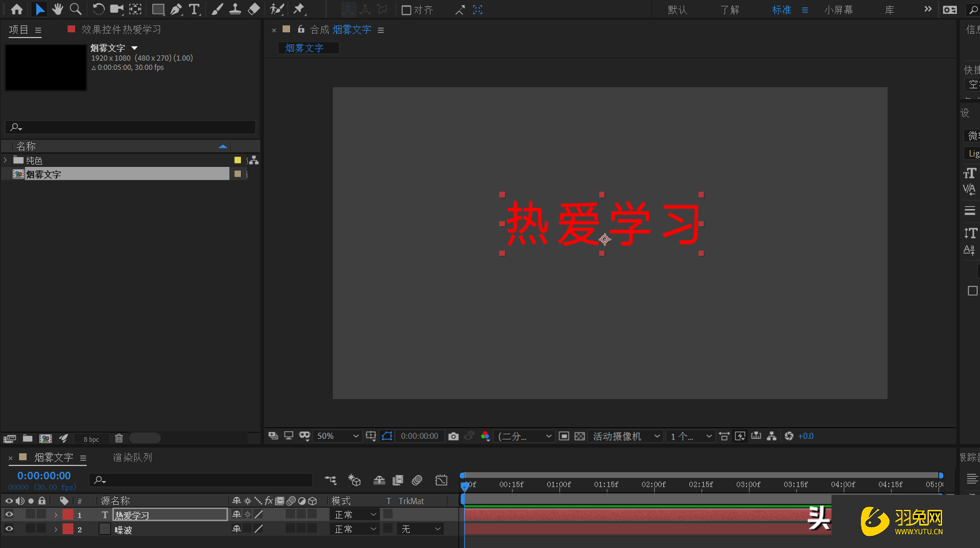Select the Rectangle shape tool
The height and width of the screenshot is (548, 980).
click(x=158, y=9)
